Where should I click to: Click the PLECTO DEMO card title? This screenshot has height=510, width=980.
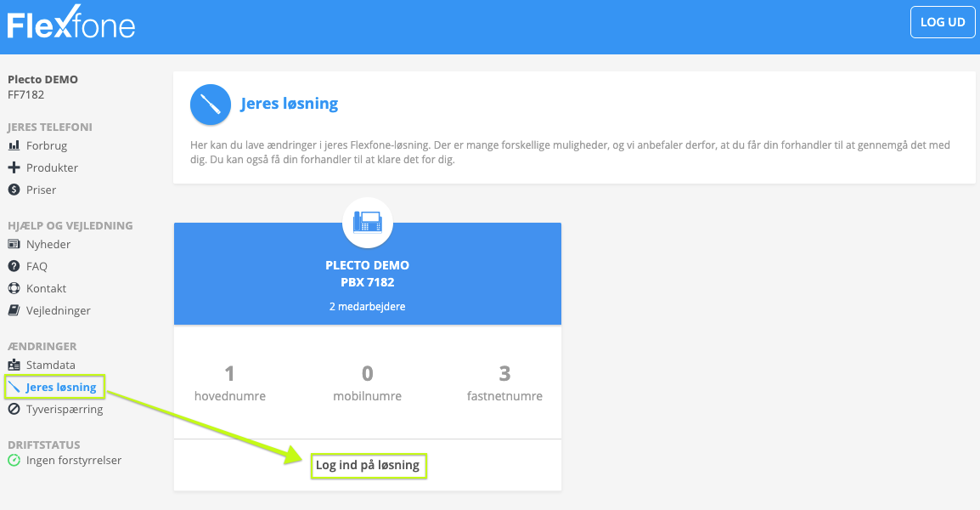(x=368, y=264)
